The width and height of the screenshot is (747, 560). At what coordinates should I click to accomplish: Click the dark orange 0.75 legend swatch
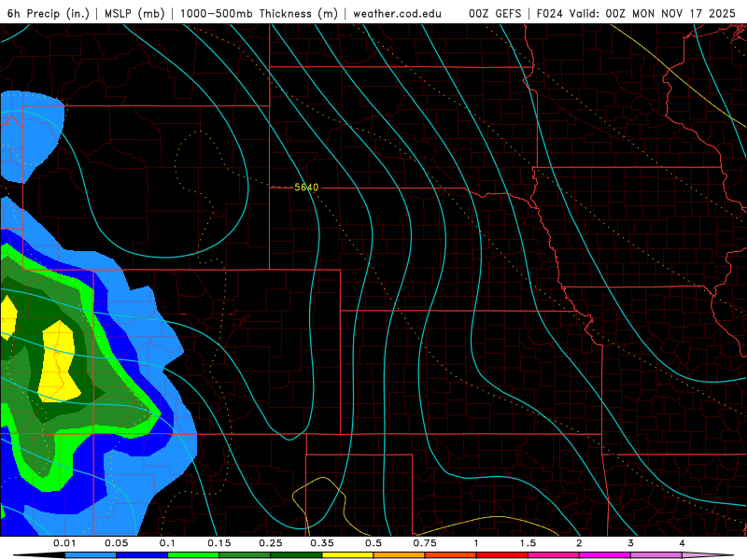[451, 555]
